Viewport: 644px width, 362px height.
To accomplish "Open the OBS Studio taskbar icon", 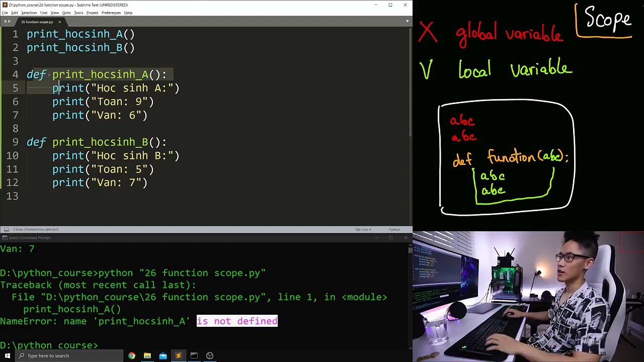I will 210,355.
